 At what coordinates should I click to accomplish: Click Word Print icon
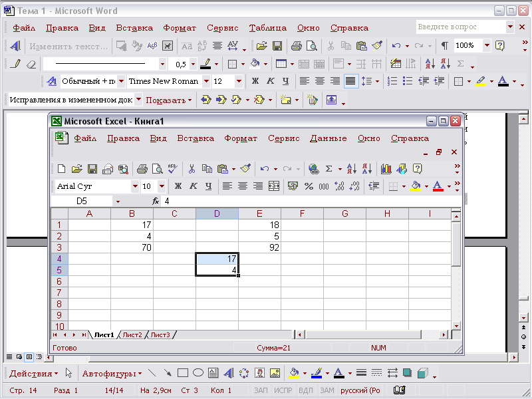296,45
